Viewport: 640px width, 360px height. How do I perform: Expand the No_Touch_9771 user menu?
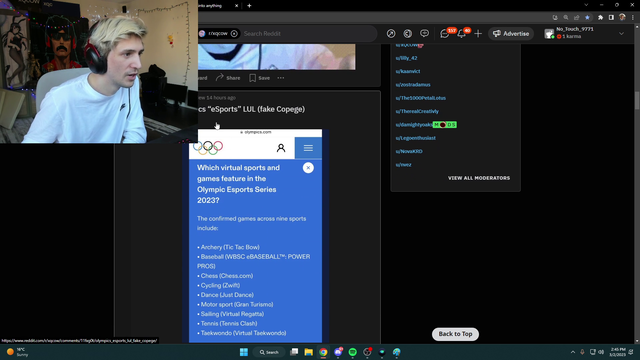(621, 34)
